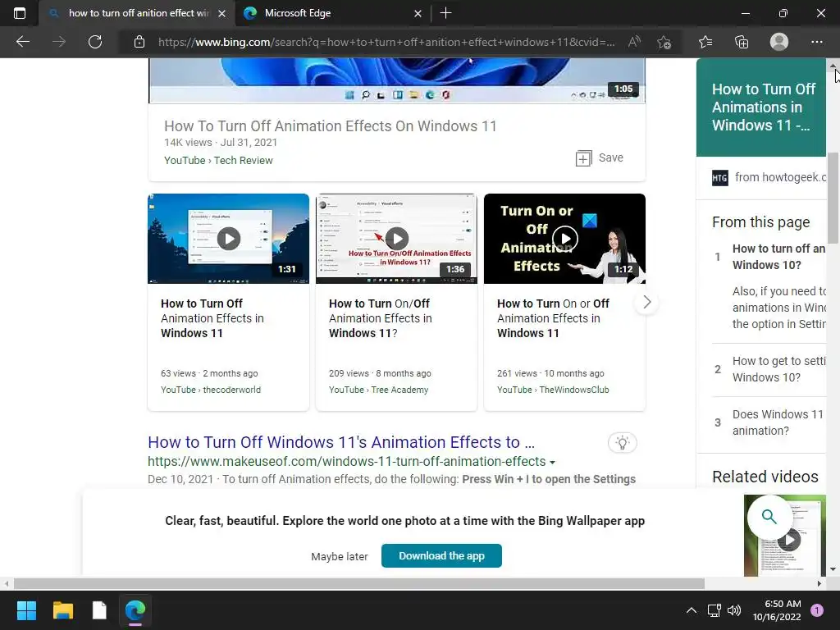Viewport: 840px width, 630px height.
Task: Show hidden system tray icons
Action: coord(692,610)
